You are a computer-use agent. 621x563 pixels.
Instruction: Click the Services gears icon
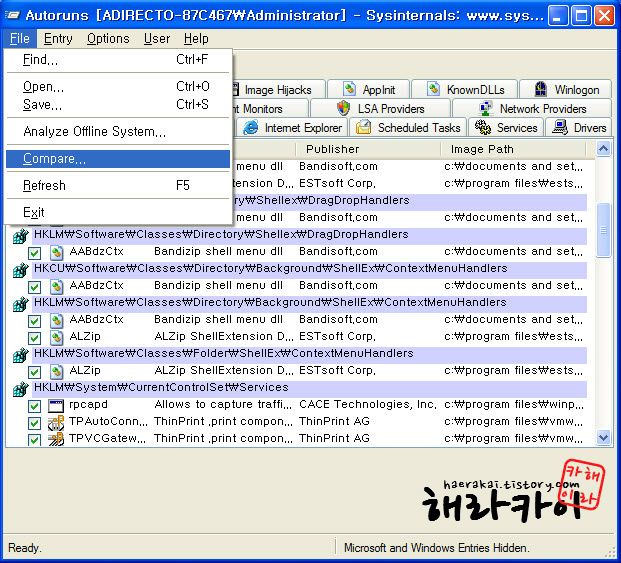click(x=483, y=127)
